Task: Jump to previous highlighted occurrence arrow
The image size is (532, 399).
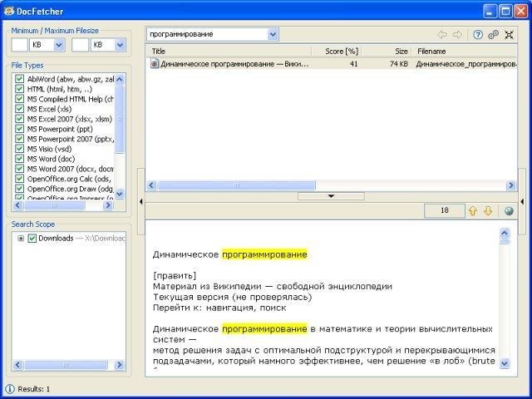Action: (473, 211)
